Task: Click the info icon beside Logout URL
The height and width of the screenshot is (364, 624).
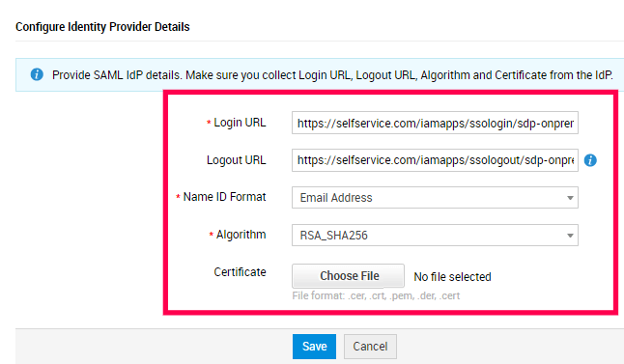Action: pos(590,160)
